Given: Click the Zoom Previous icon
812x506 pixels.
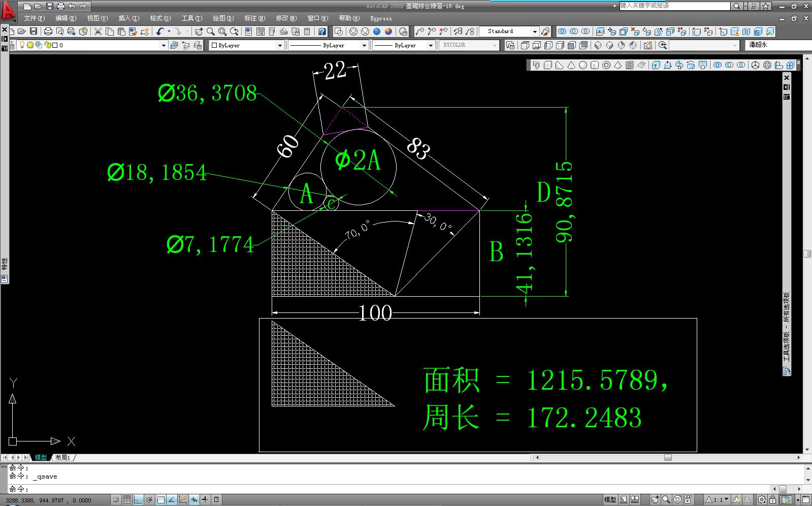Looking at the screenshot, I should pos(234,31).
